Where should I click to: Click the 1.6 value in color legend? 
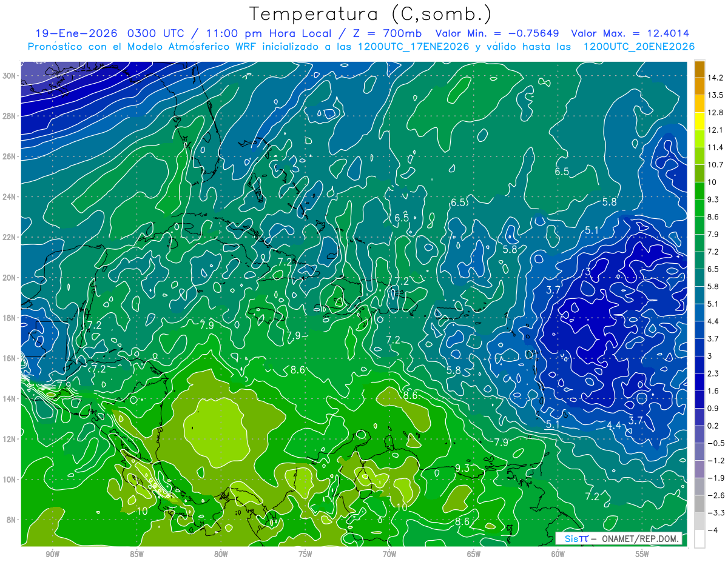[713, 391]
